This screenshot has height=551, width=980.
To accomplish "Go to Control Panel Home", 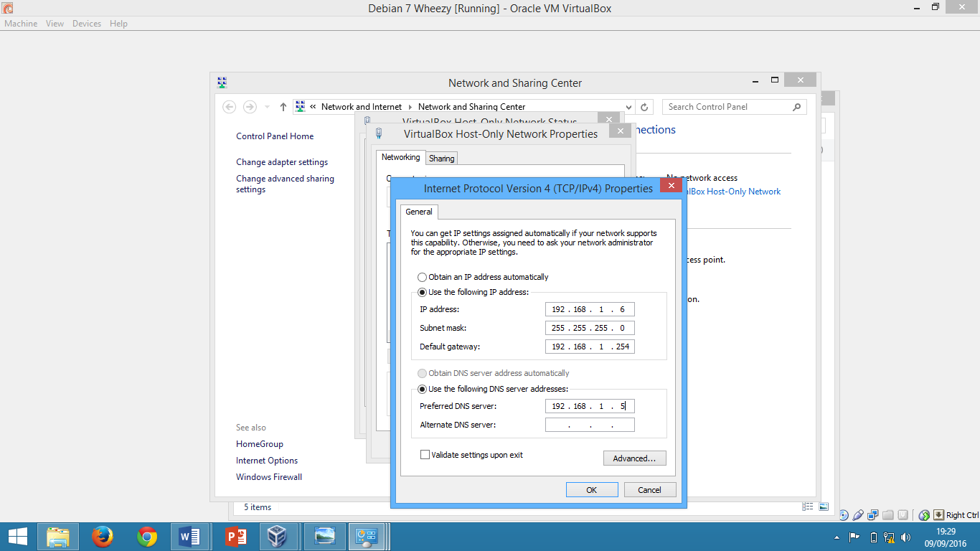I will (x=275, y=136).
